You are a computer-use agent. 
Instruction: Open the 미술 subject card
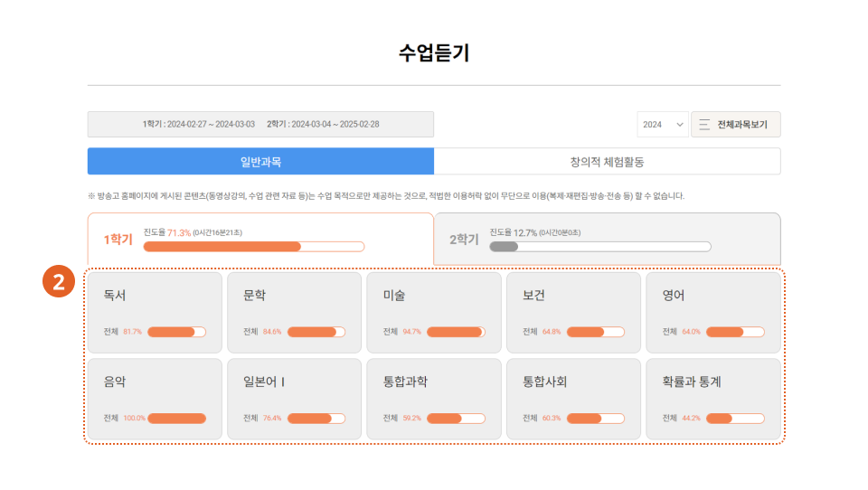(x=434, y=313)
